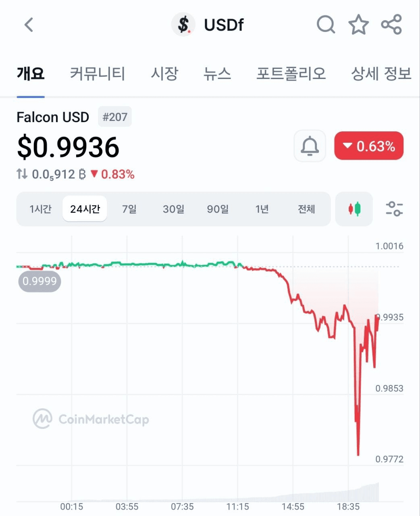Tap the share icon
Viewport: 420px width, 516px height.
[391, 25]
